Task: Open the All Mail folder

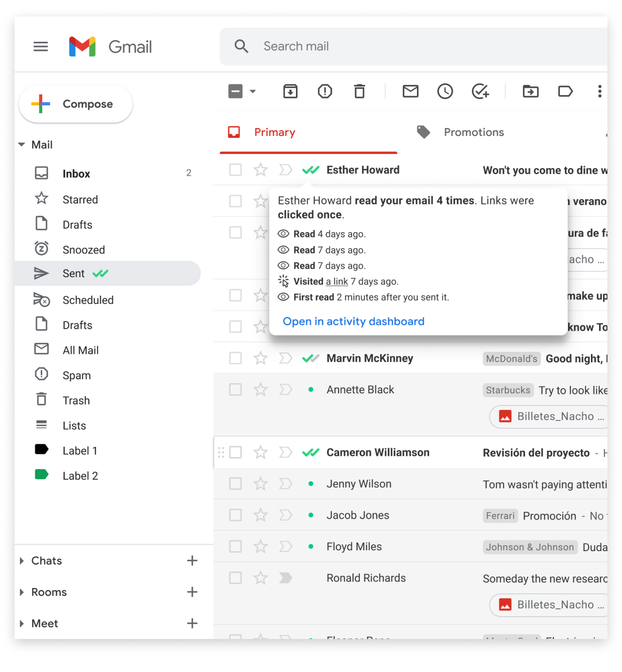Action: point(108,350)
